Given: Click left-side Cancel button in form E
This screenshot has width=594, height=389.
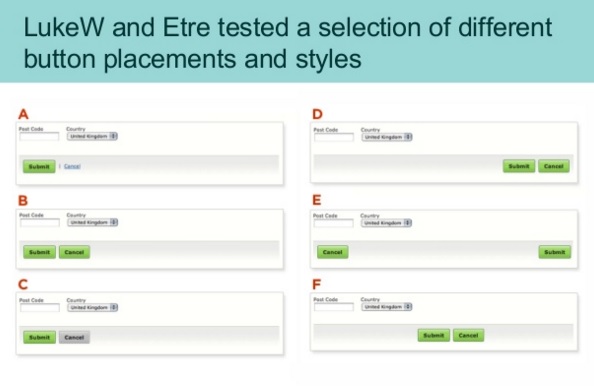Looking at the screenshot, I should pyautogui.click(x=333, y=252).
